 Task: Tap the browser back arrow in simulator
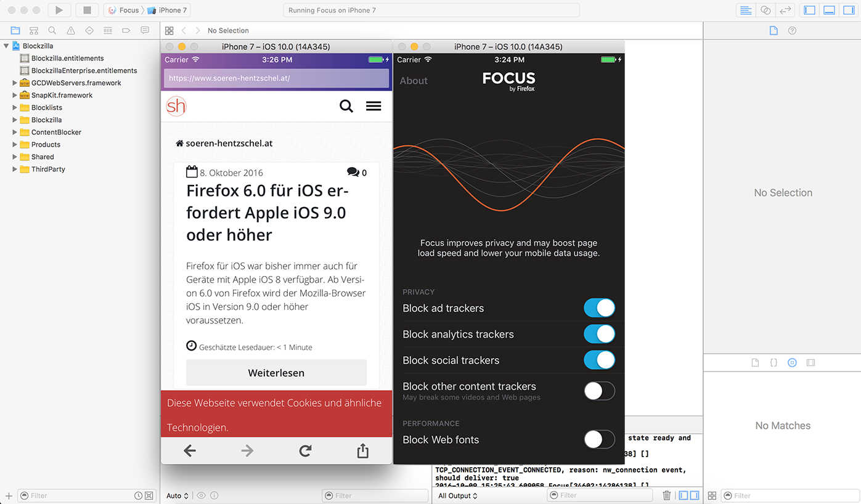[x=190, y=451]
